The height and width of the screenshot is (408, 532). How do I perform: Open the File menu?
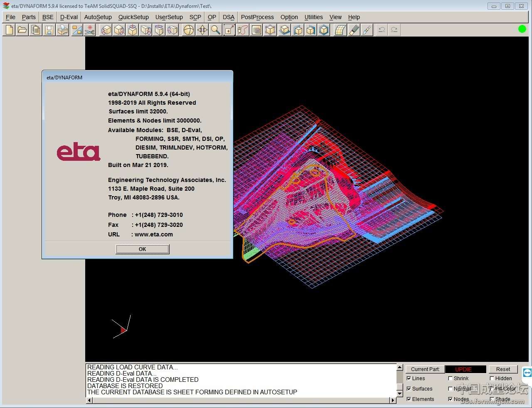tap(10, 17)
